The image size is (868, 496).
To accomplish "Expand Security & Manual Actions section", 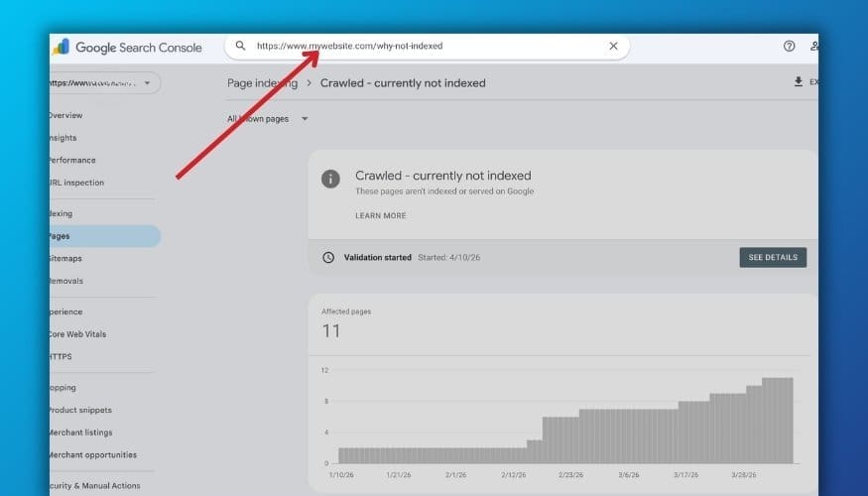I will pos(94,485).
